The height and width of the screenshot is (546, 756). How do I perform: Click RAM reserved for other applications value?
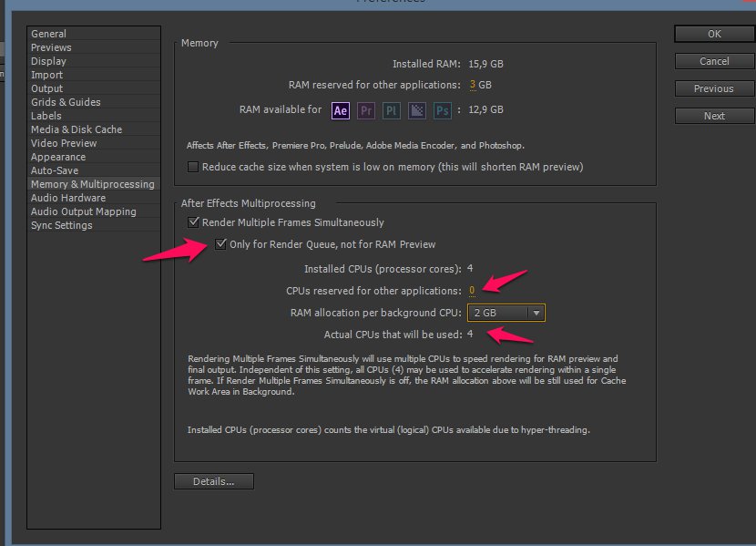[473, 86]
